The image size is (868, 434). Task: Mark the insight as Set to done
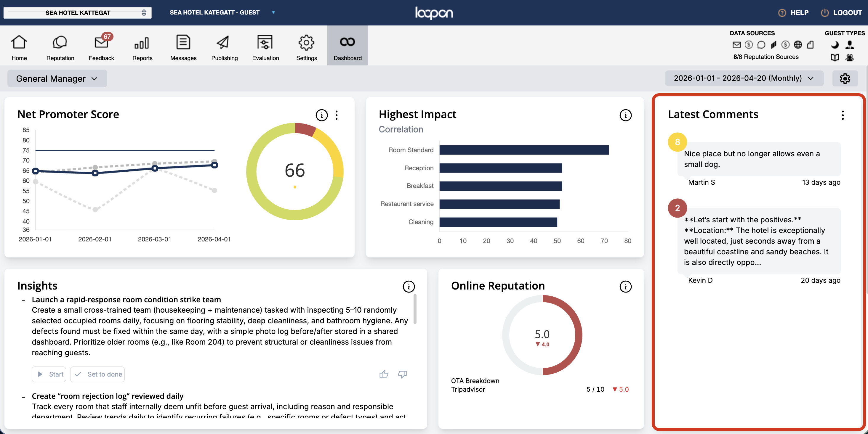coord(97,374)
